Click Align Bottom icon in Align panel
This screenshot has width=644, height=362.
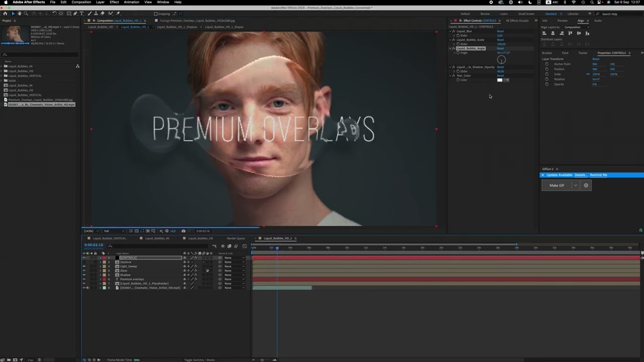click(x=587, y=33)
